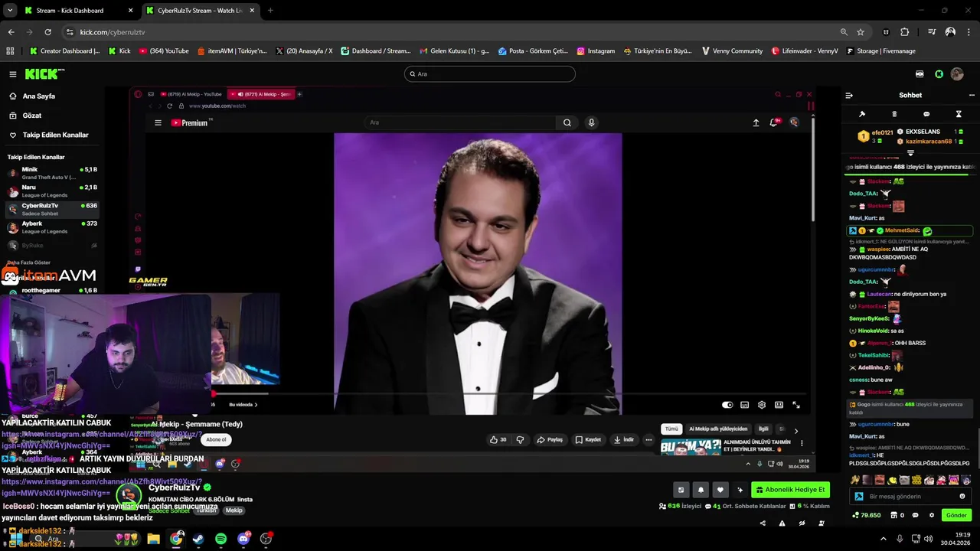This screenshot has width=980, height=551.
Task: Open a new browser tab
Action: point(270,11)
